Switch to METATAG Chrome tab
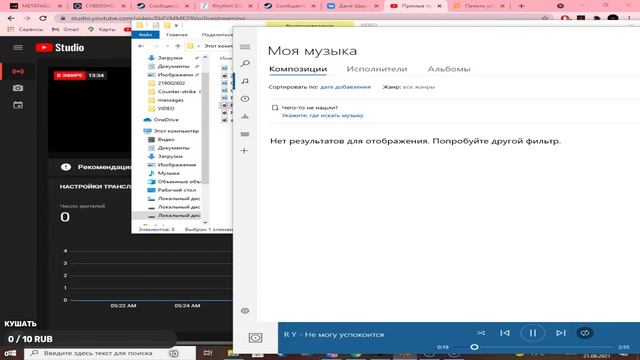 tap(36, 6)
